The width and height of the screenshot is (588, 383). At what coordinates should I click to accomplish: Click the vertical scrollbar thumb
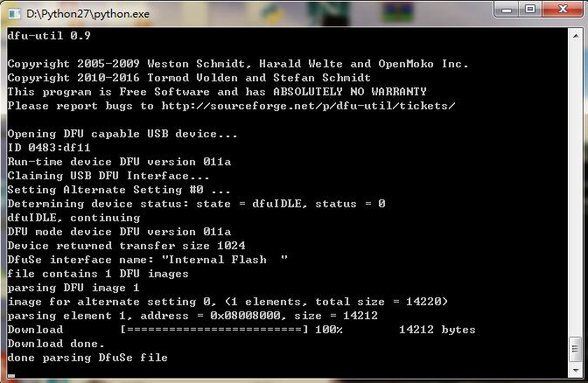[575, 349]
